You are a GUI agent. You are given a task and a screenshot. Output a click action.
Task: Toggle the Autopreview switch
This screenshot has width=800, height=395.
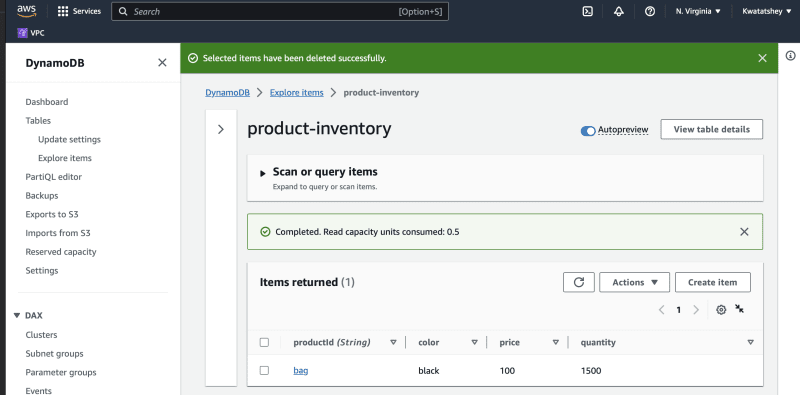pyautogui.click(x=588, y=131)
